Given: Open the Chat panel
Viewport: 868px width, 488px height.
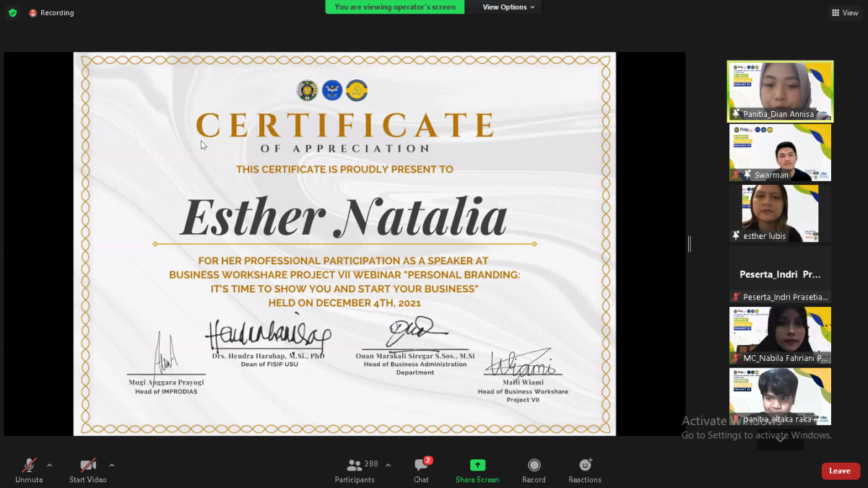Looking at the screenshot, I should (x=421, y=465).
